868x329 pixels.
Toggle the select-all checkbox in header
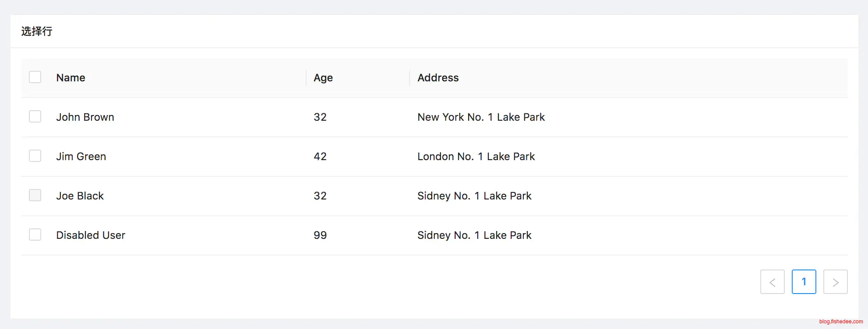pos(35,77)
